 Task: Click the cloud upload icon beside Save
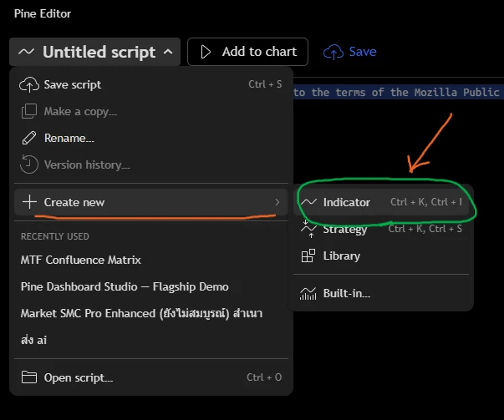pos(333,52)
